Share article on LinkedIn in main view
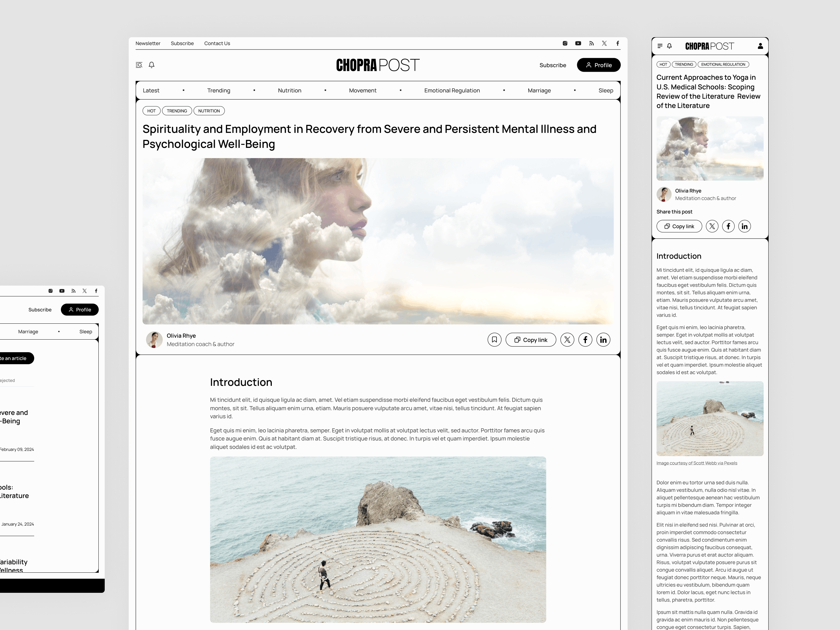840x630 pixels. click(603, 340)
